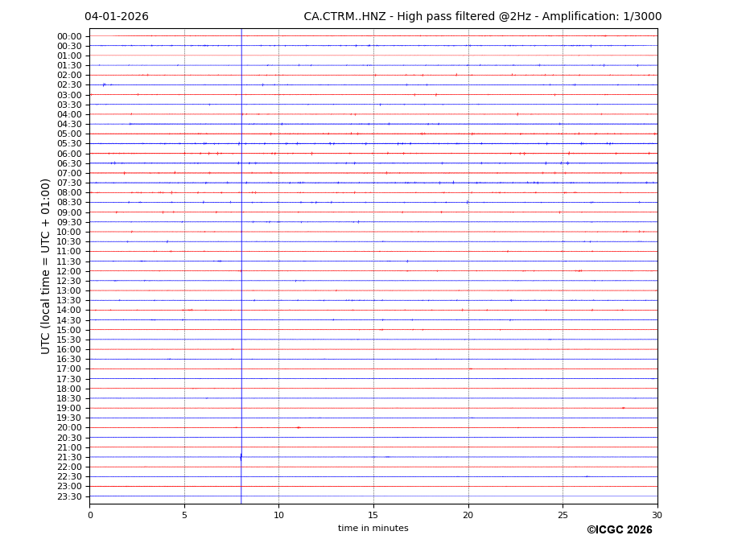
Task: Click the 04-01-2026 date label
Action: pos(117,17)
